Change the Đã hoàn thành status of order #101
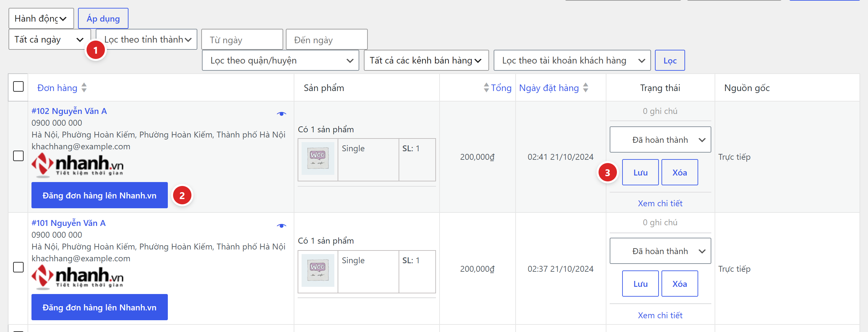Screen dimensions: 868x332 click(660, 251)
